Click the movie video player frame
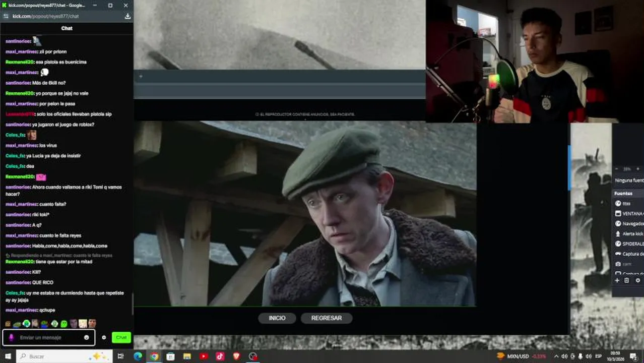Viewport: 644px width, 363px height. click(x=305, y=213)
